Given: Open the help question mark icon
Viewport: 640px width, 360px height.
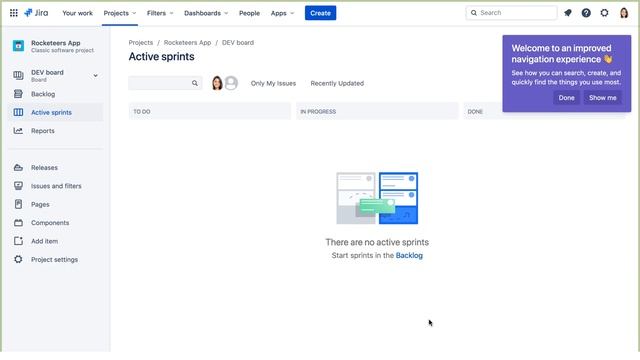Looking at the screenshot, I should click(x=586, y=13).
